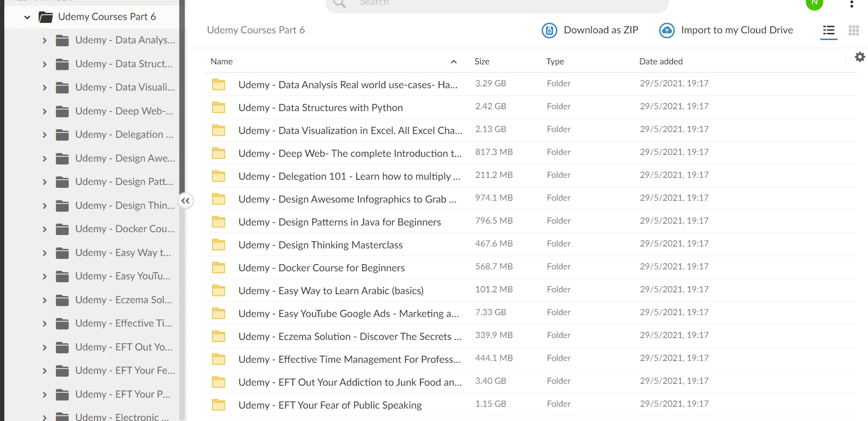Open column settings gear
The width and height of the screenshot is (868, 421).
(860, 57)
